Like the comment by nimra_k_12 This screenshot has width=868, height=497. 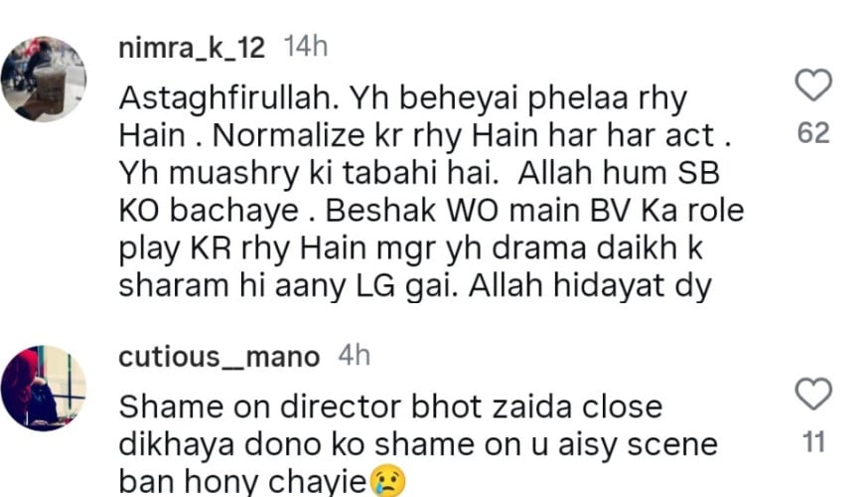click(x=813, y=86)
